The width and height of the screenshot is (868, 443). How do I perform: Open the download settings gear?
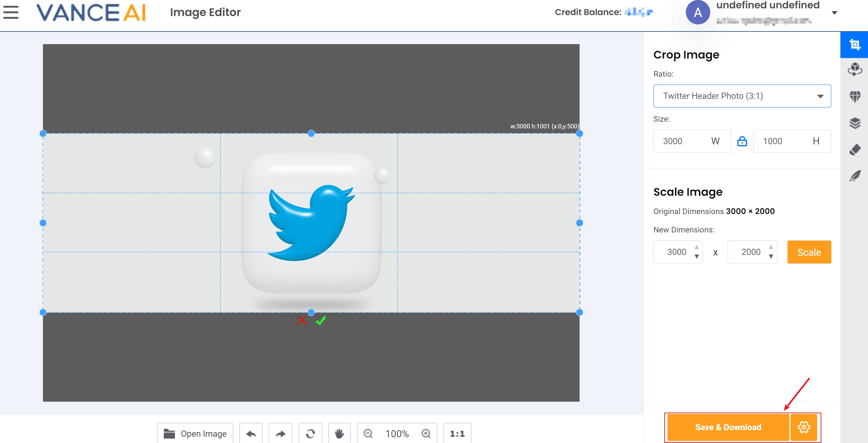[804, 427]
